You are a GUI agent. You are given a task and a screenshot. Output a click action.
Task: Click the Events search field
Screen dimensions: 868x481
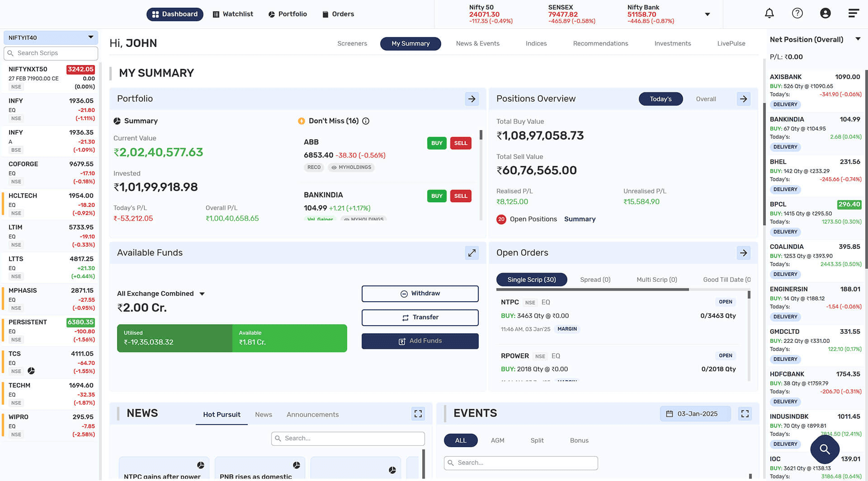pyautogui.click(x=521, y=463)
